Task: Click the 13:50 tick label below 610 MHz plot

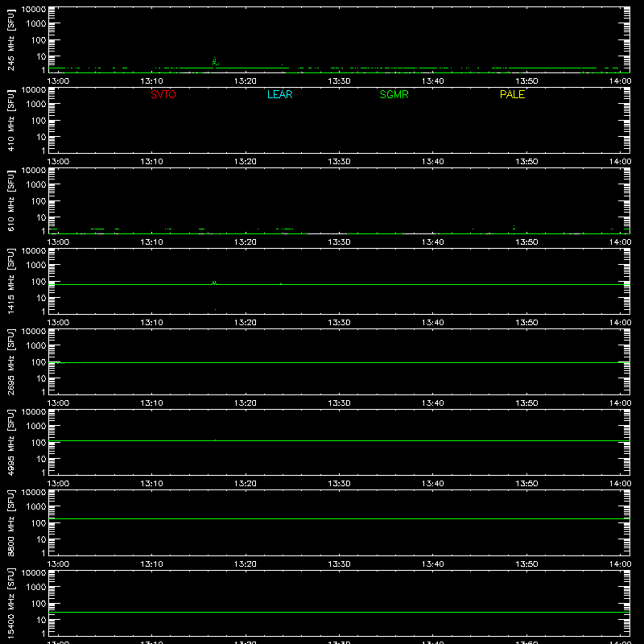Action: [x=526, y=242]
